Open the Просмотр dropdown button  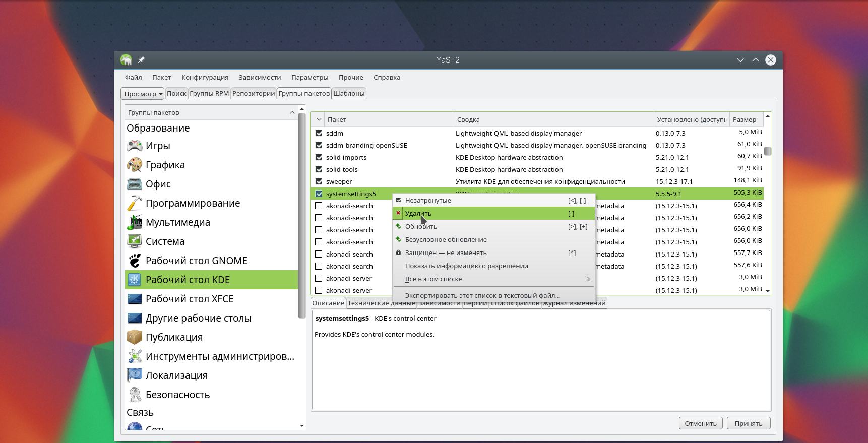pyautogui.click(x=143, y=94)
